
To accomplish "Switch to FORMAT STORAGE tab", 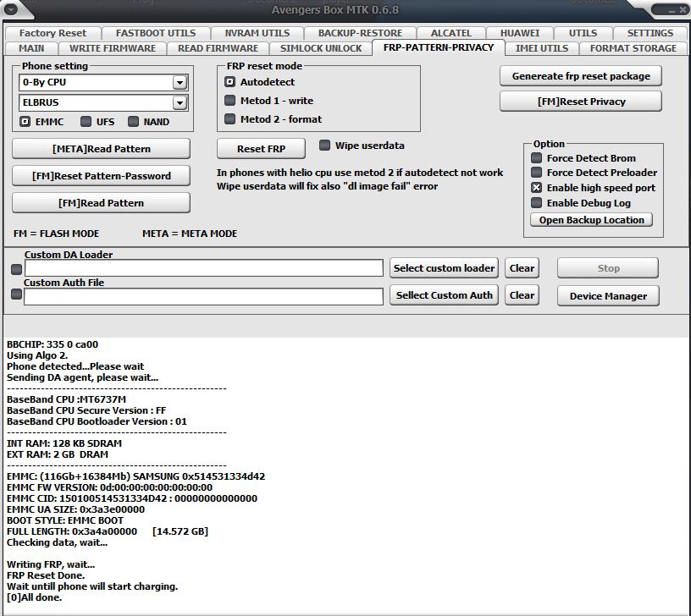I will (x=633, y=48).
